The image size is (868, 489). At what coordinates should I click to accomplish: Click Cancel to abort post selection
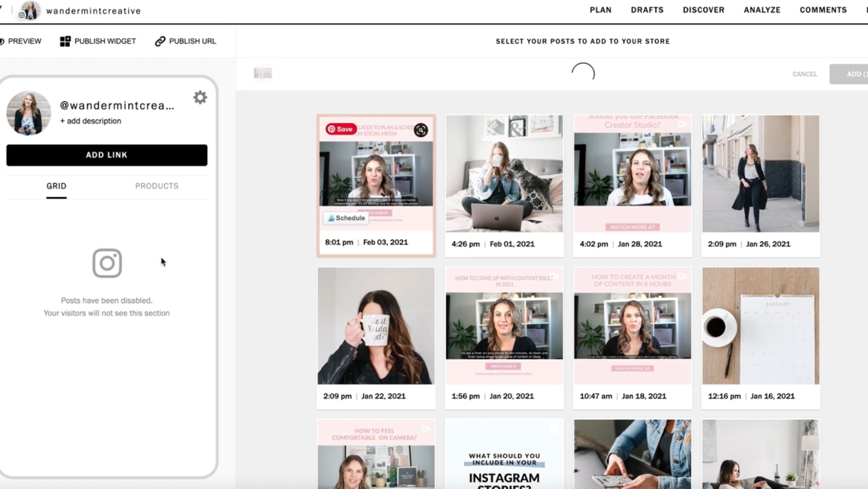[x=804, y=74]
